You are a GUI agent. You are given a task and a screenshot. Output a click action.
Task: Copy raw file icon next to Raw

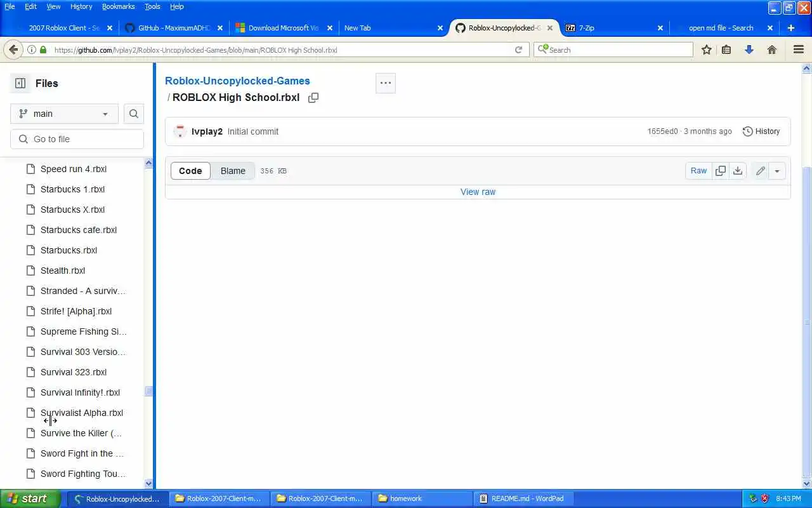[721, 171]
